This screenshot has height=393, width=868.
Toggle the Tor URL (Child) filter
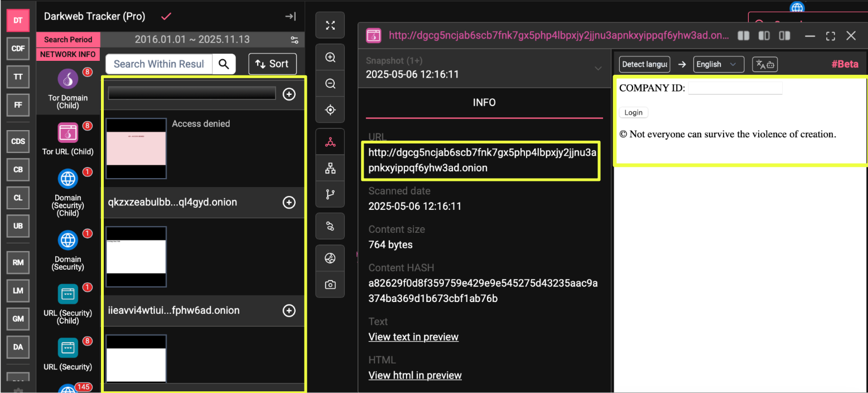coord(68,139)
